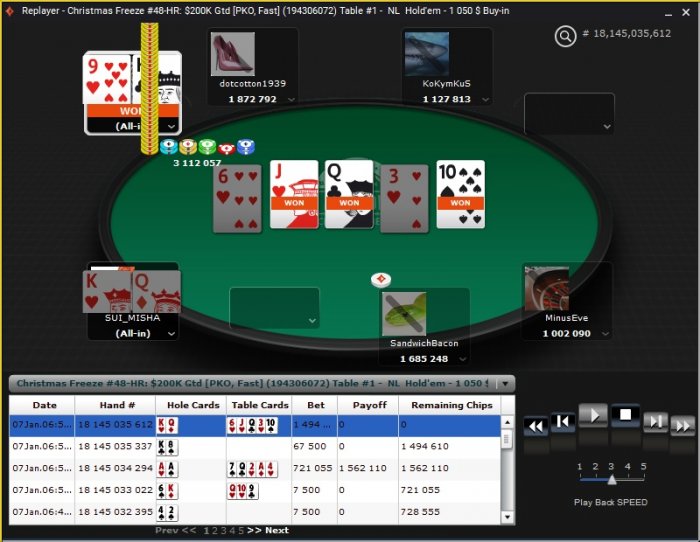Open the tournament table selector dropdown arrow
This screenshot has width=700, height=542.
(505, 384)
